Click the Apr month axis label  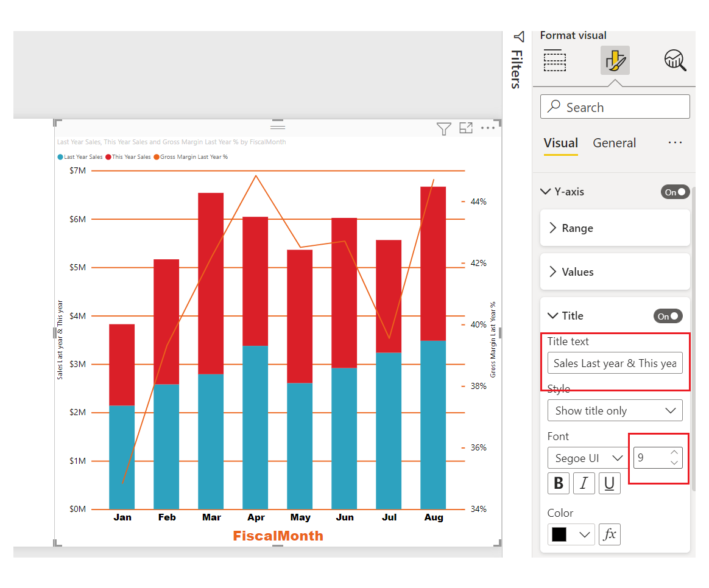tap(256, 517)
